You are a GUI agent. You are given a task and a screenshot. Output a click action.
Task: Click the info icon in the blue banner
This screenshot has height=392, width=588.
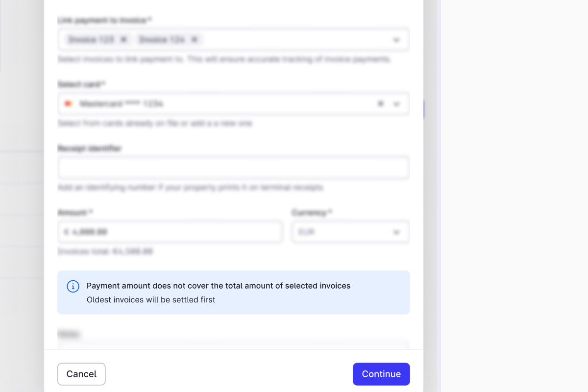(73, 286)
